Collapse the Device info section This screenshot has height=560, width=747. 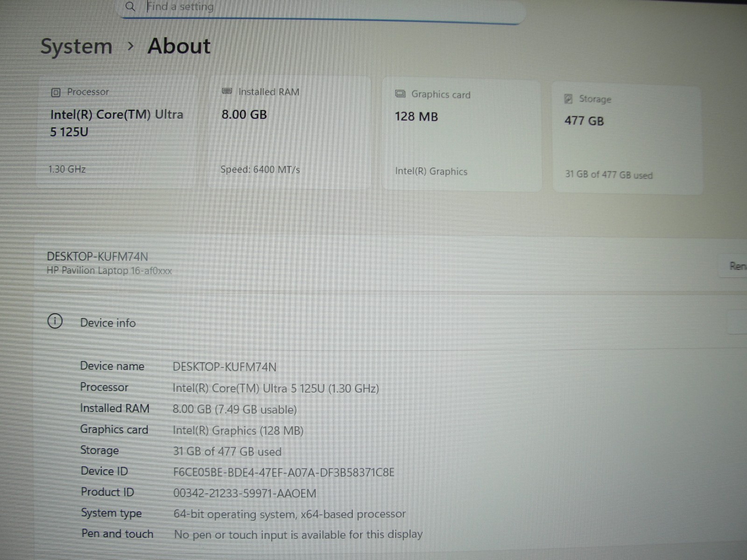point(391,322)
